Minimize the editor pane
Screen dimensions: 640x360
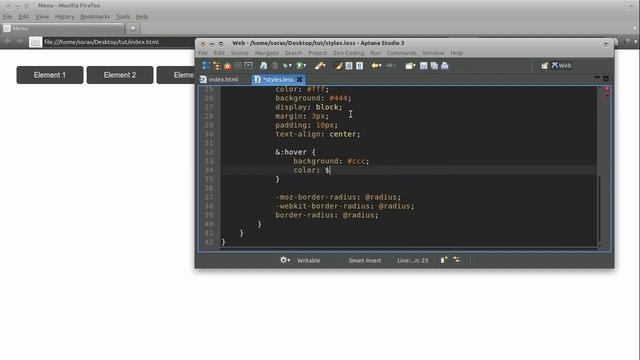point(597,77)
